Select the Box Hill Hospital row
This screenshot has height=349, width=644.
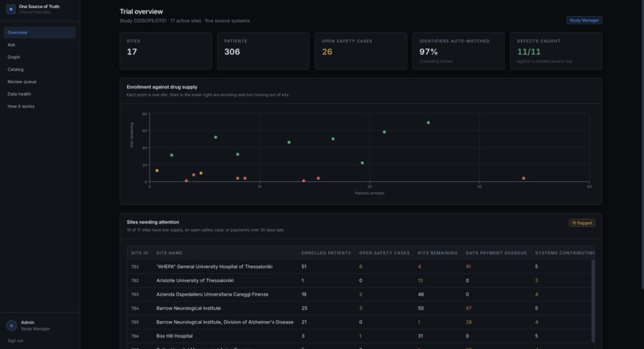click(x=360, y=336)
